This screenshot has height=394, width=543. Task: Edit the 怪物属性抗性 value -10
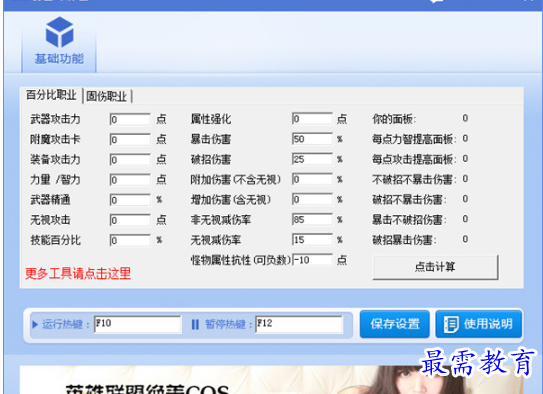click(312, 259)
